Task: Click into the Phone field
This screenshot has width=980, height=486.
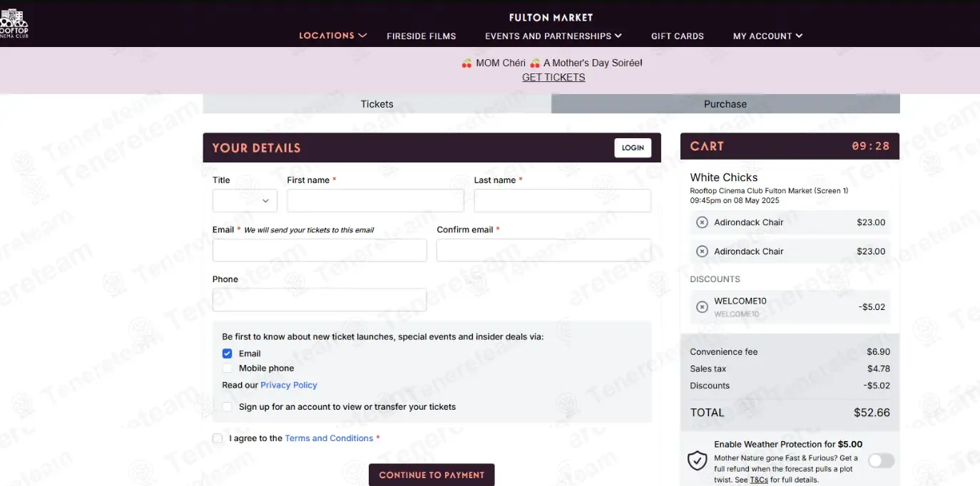Action: pyautogui.click(x=320, y=300)
